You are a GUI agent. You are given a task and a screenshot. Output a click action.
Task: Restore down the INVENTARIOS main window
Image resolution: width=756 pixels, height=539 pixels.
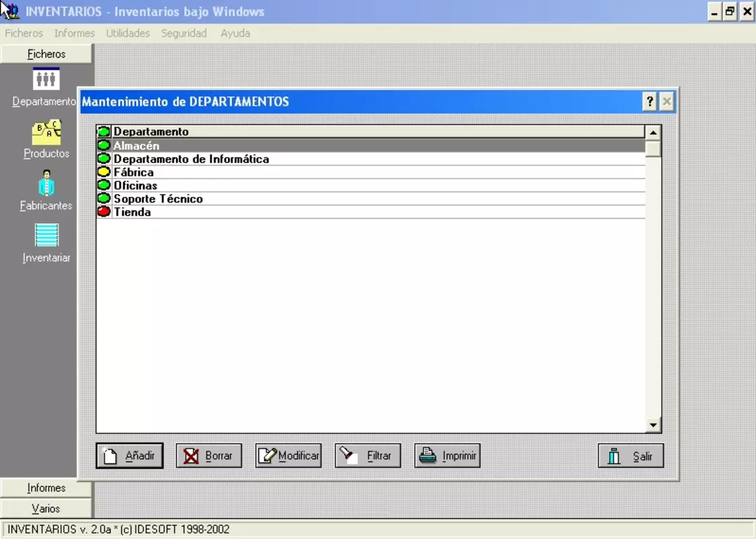730,11
